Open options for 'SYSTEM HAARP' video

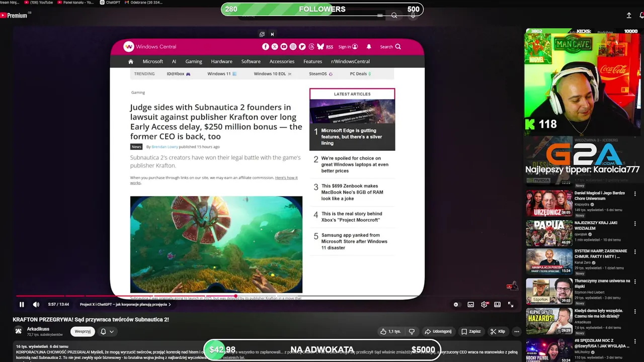click(635, 252)
